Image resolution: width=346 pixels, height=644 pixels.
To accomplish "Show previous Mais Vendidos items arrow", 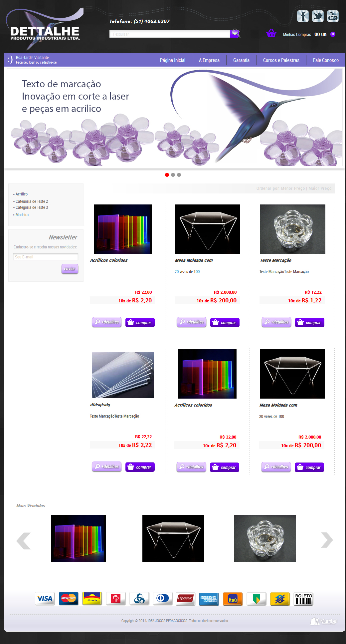I will pyautogui.click(x=23, y=541).
